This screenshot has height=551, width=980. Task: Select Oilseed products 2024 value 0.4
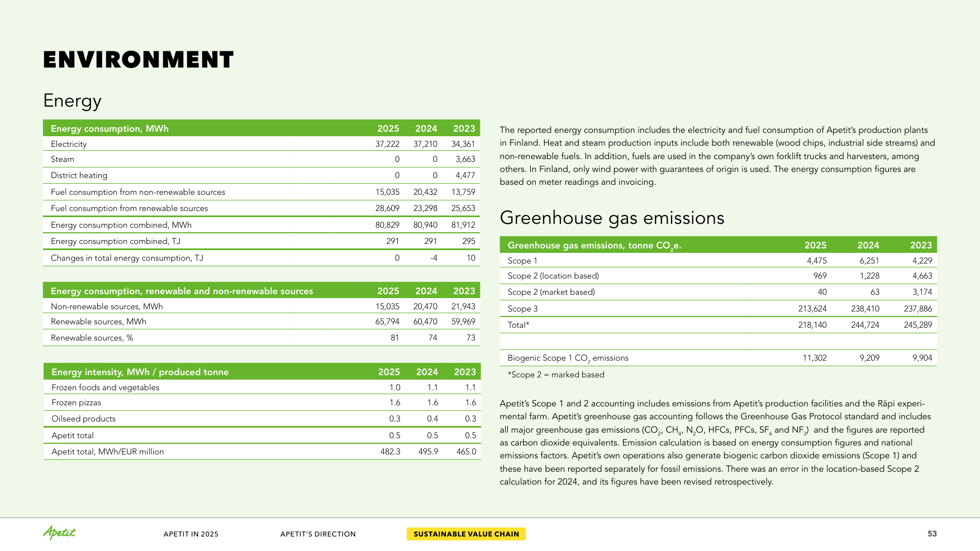click(x=432, y=419)
